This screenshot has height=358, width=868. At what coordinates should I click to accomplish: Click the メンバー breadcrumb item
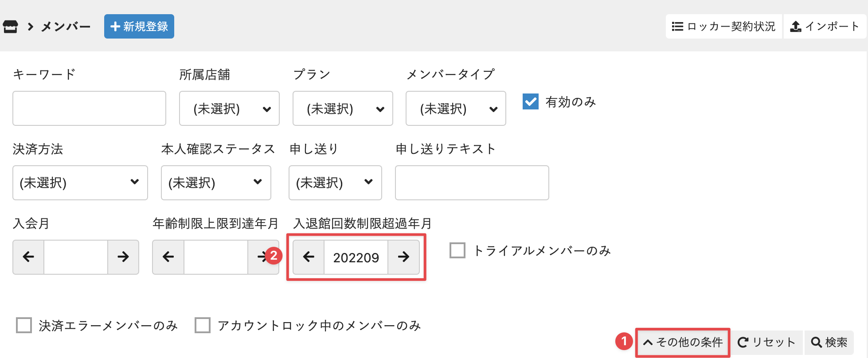[66, 27]
